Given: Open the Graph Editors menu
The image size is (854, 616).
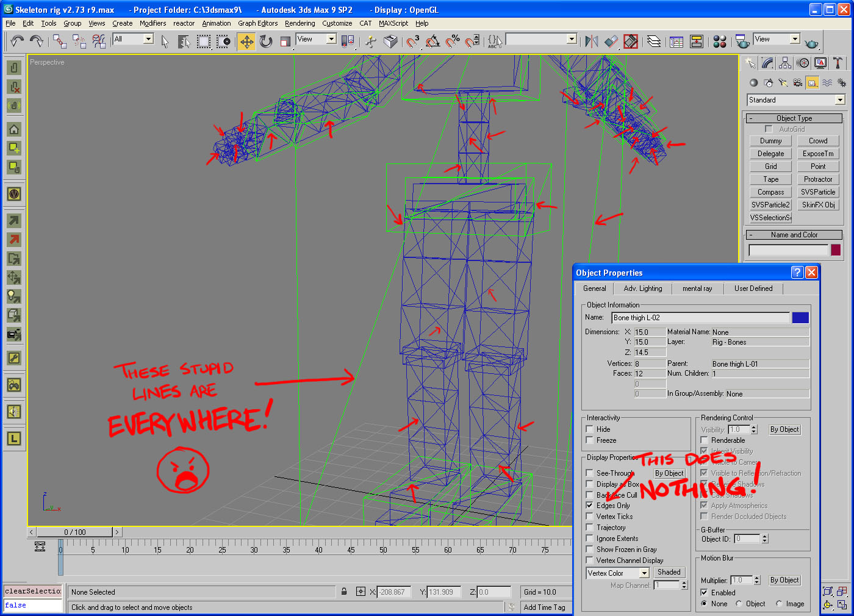Looking at the screenshot, I should (x=257, y=23).
